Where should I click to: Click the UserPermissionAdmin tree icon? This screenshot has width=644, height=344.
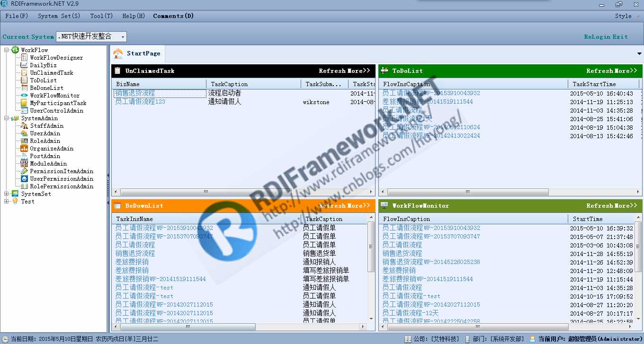[24, 179]
